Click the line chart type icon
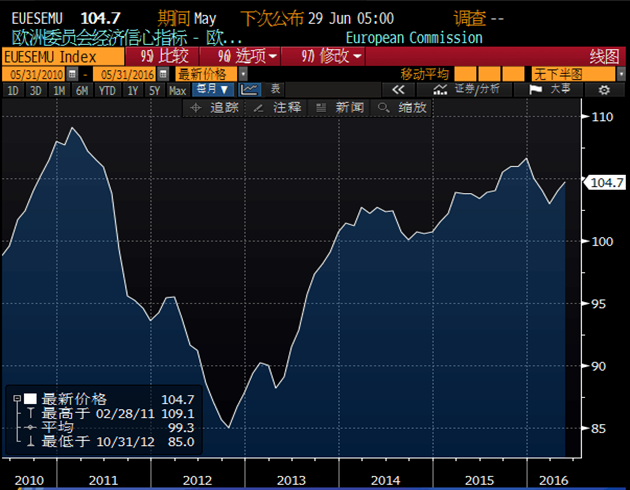The height and width of the screenshot is (490, 630). pyautogui.click(x=250, y=90)
